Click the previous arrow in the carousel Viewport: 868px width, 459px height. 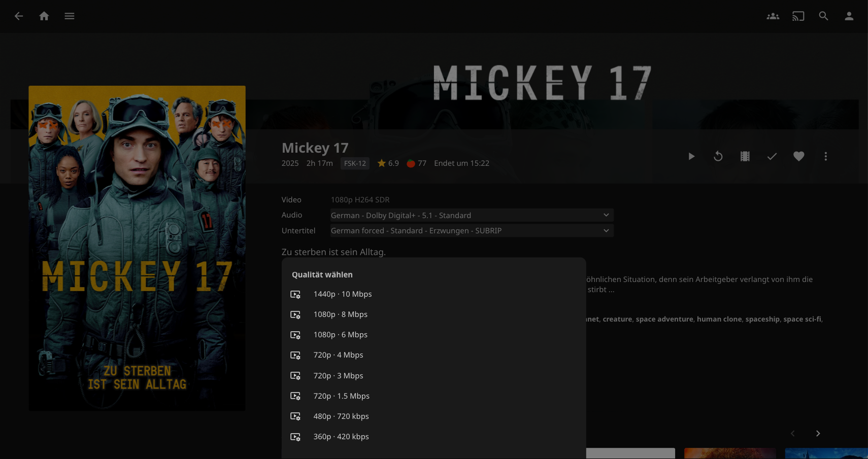pyautogui.click(x=792, y=433)
